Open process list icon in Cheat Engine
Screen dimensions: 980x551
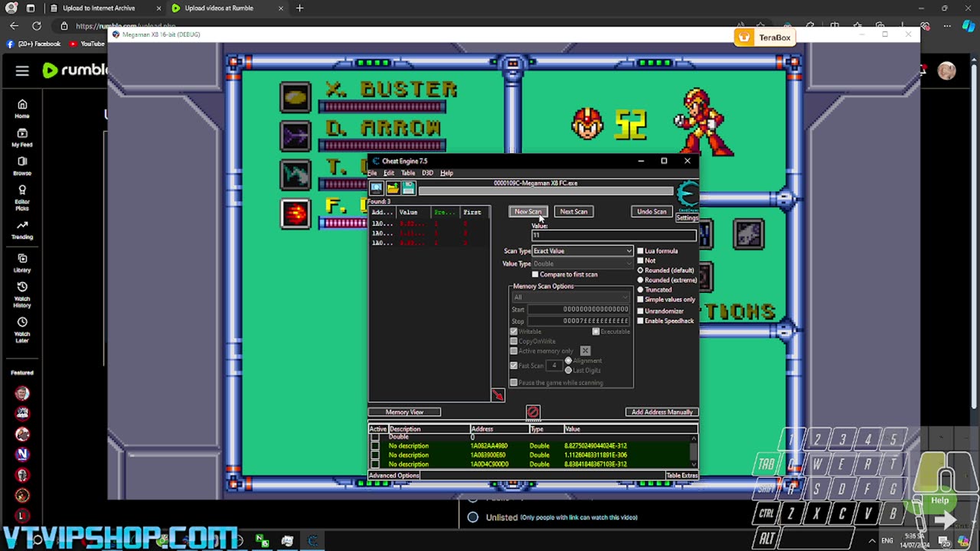pos(376,188)
